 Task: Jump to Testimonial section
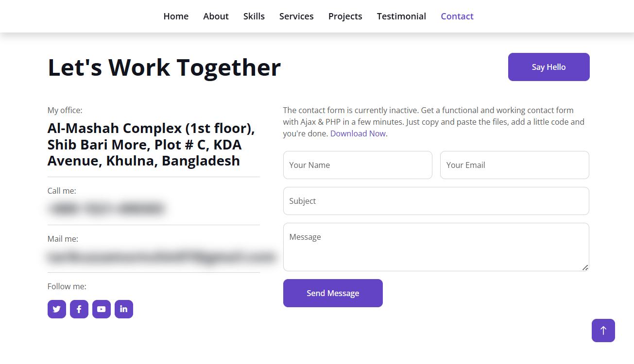click(401, 16)
